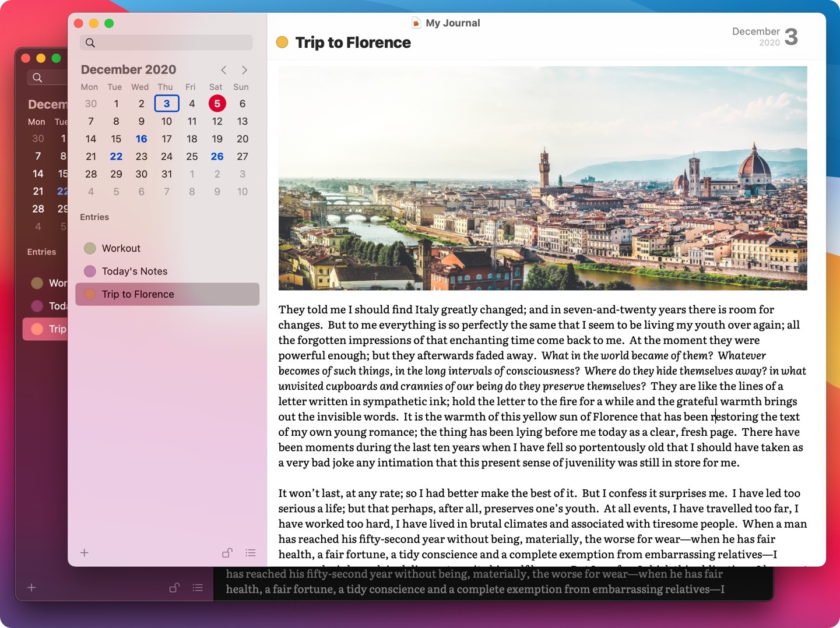This screenshot has width=840, height=628.
Task: Click the yellow color dot beside Trip to Florence title
Action: click(282, 42)
